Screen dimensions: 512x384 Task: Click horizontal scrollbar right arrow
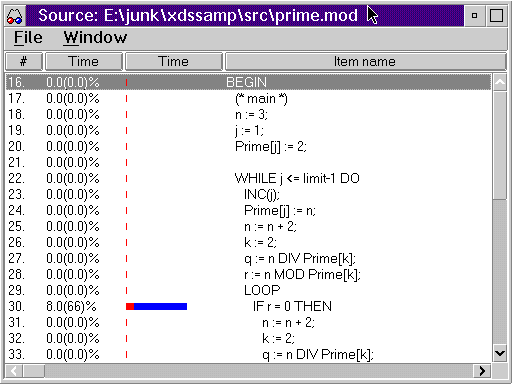tap(482, 371)
